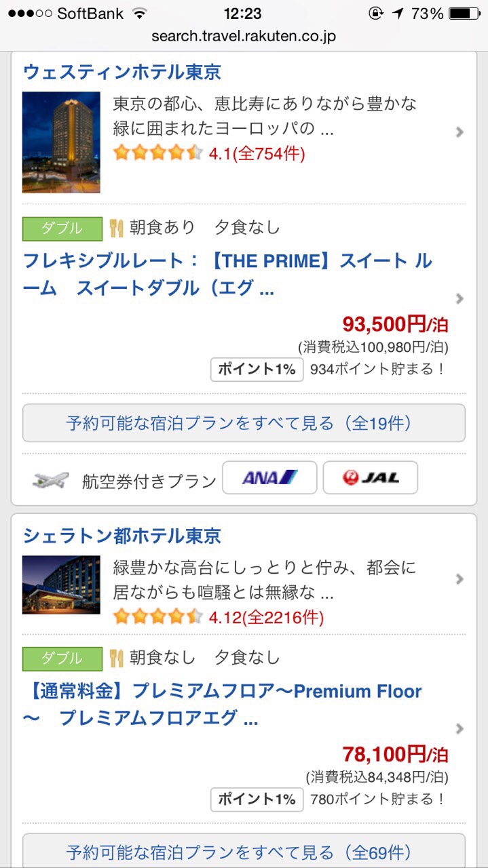Expand Sheraton Premium Floor plan chevron
The width and height of the screenshot is (488, 868).
(x=459, y=729)
